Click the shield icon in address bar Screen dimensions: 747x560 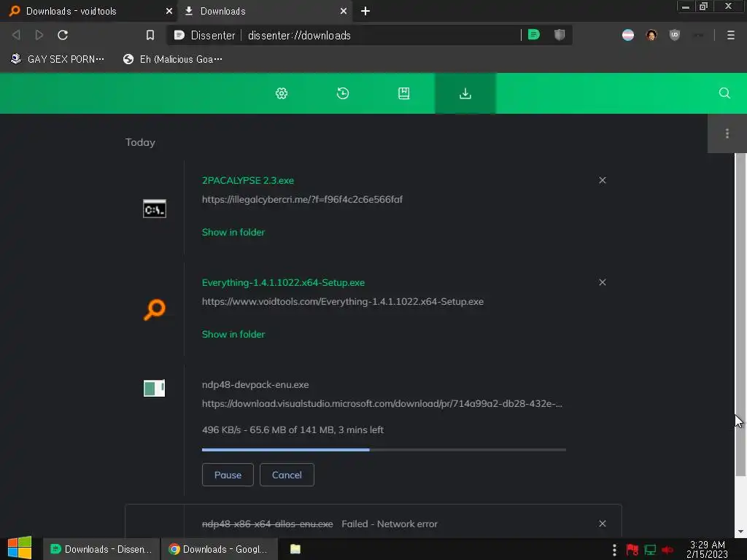(x=560, y=34)
